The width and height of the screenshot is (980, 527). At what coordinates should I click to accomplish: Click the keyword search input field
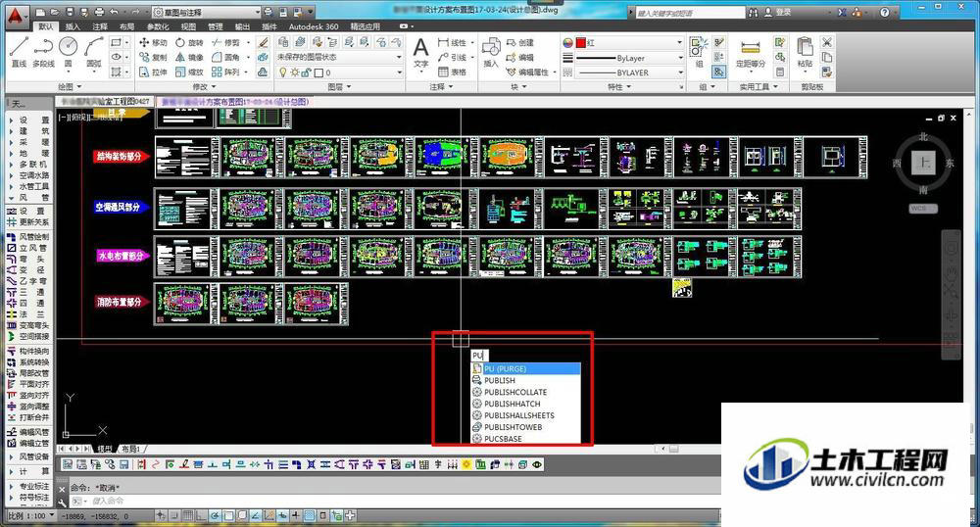691,12
